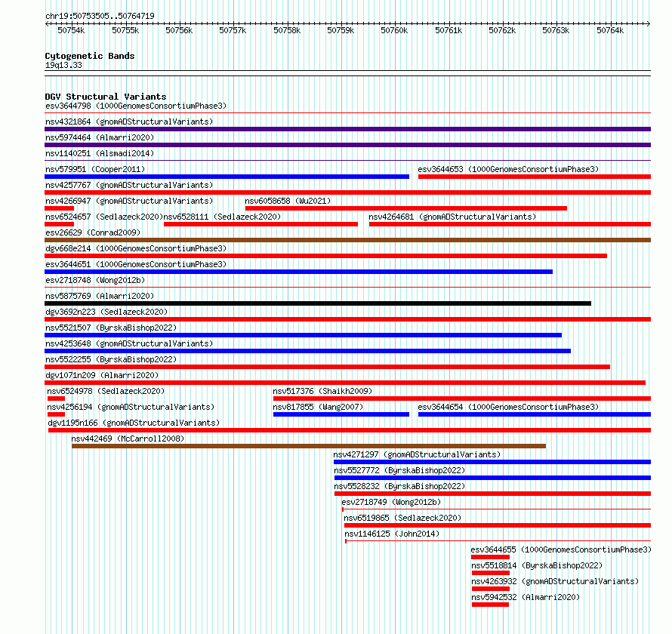
Task: Click nsv4263932 gnomAD label
Action: (x=555, y=581)
